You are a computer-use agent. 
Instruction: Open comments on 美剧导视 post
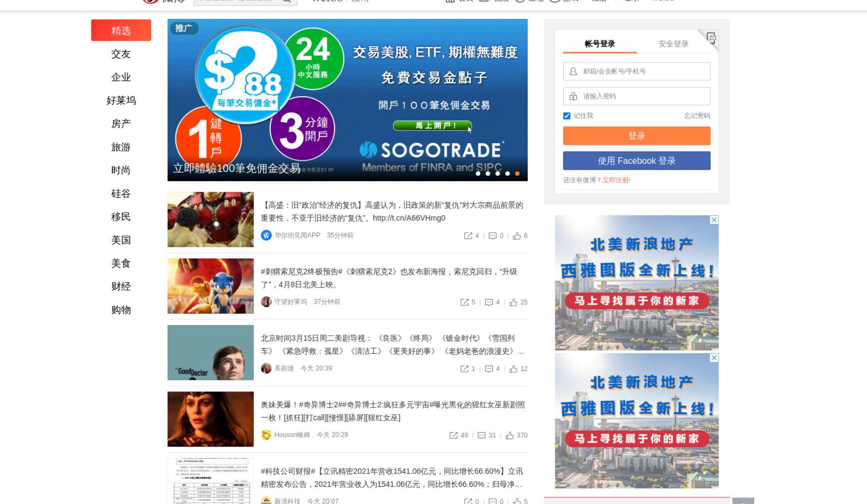click(x=489, y=369)
